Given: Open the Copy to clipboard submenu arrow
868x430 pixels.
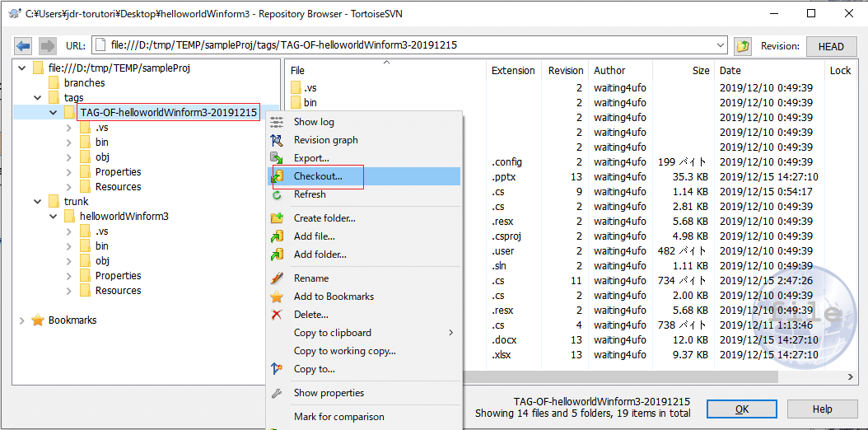Looking at the screenshot, I should (x=451, y=333).
